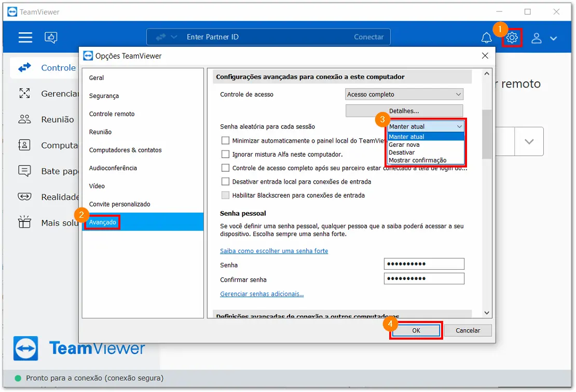Click the Controle remote arrows icon
Screen dimensions: 576x392
[24, 67]
